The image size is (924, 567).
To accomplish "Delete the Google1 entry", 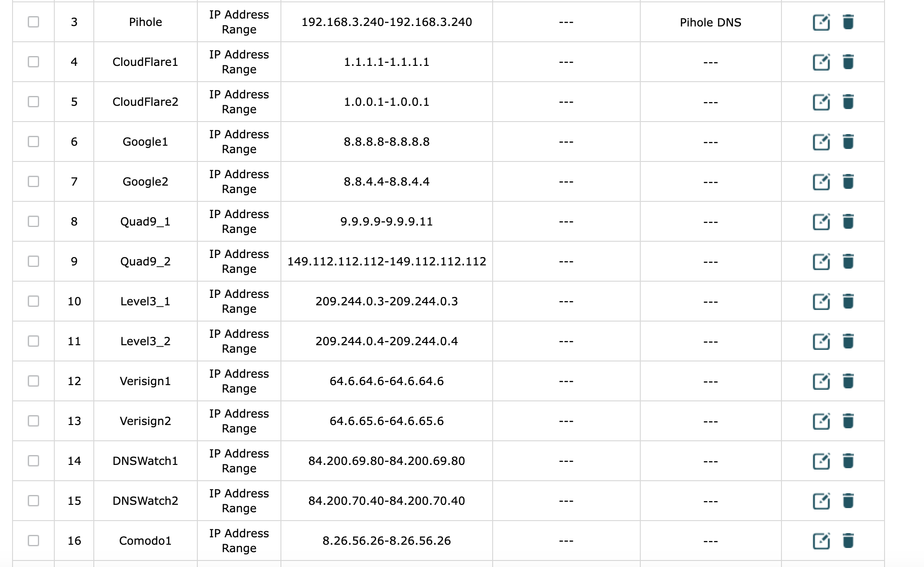I will click(848, 142).
